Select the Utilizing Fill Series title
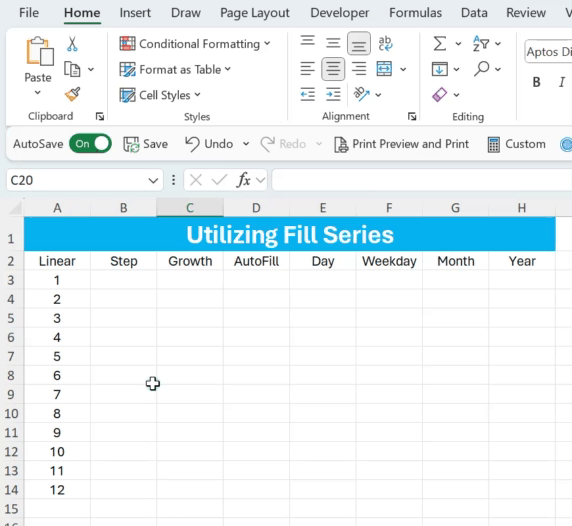 pyautogui.click(x=290, y=234)
